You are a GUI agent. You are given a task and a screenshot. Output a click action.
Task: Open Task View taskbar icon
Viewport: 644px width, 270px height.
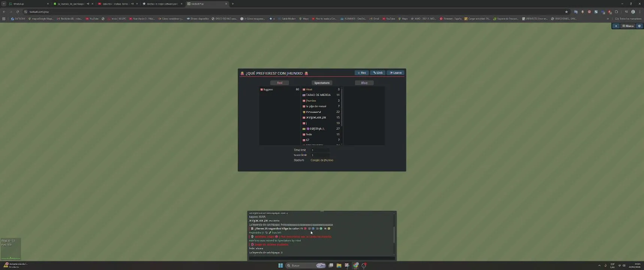click(331, 265)
